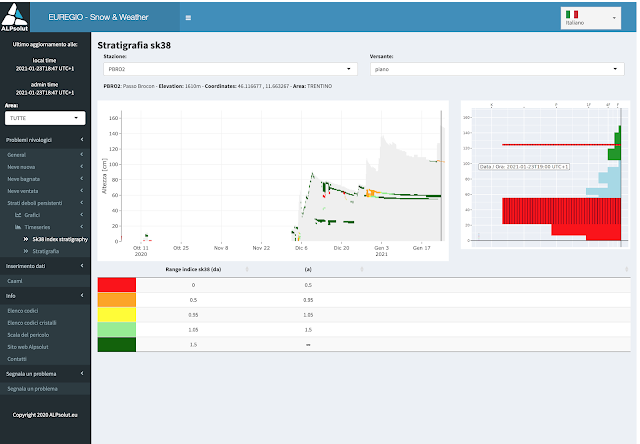
Task: Open the Area TUTTE dropdown
Action: click(x=45, y=118)
